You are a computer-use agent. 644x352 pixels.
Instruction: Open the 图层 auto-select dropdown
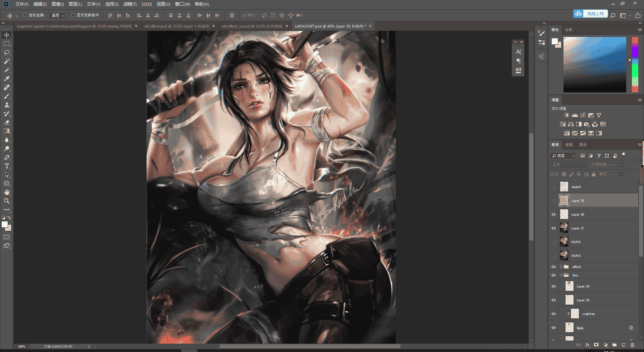pos(57,15)
